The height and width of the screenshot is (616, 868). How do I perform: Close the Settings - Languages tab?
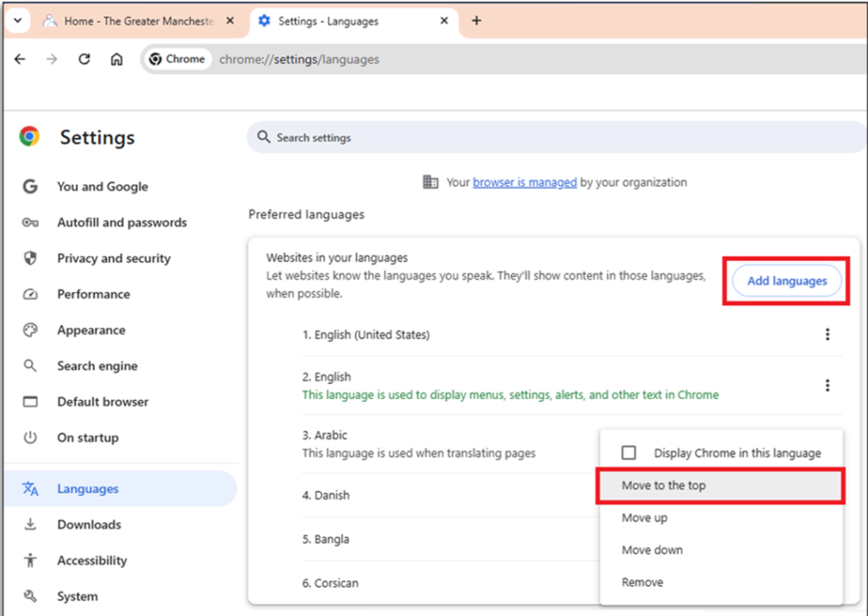click(443, 21)
